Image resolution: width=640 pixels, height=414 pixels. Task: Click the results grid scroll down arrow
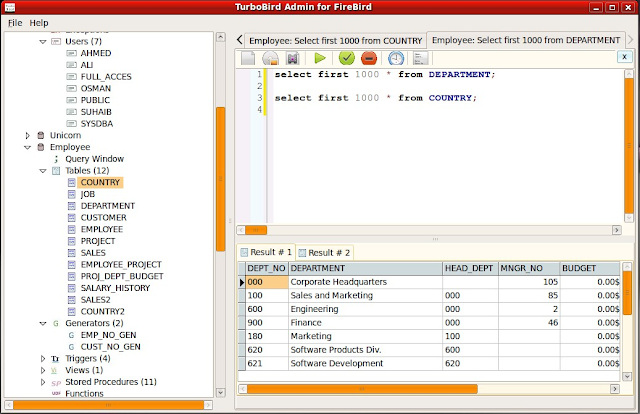[x=627, y=376]
